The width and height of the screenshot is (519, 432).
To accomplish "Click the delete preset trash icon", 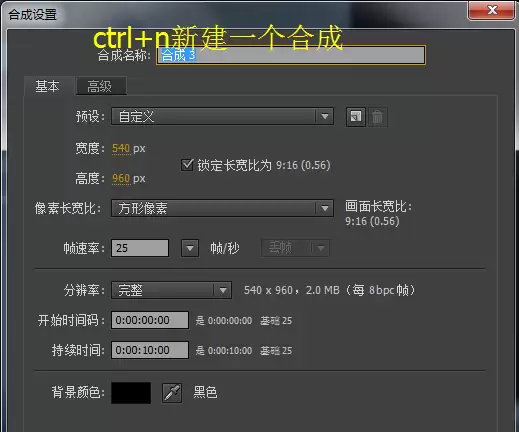I will [377, 117].
